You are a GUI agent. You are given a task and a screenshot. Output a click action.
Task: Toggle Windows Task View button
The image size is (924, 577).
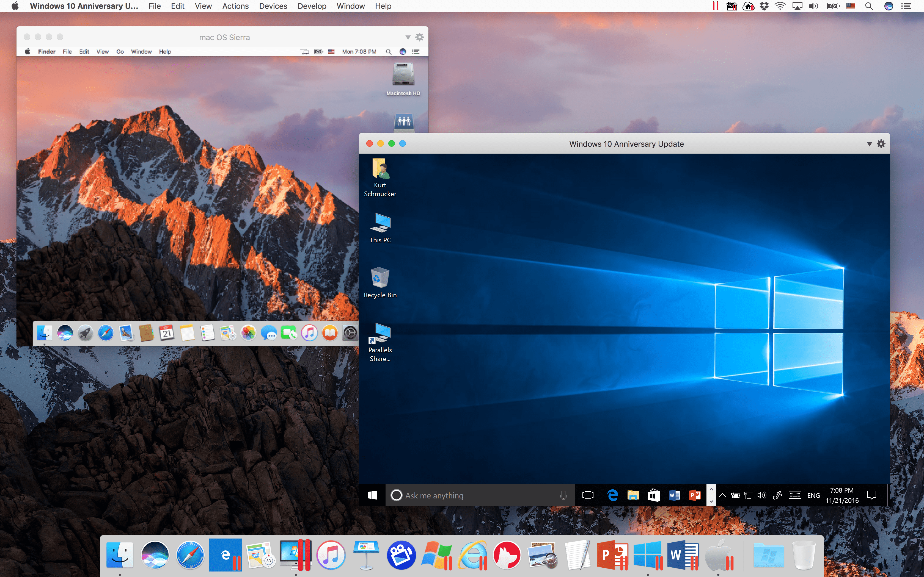(588, 495)
